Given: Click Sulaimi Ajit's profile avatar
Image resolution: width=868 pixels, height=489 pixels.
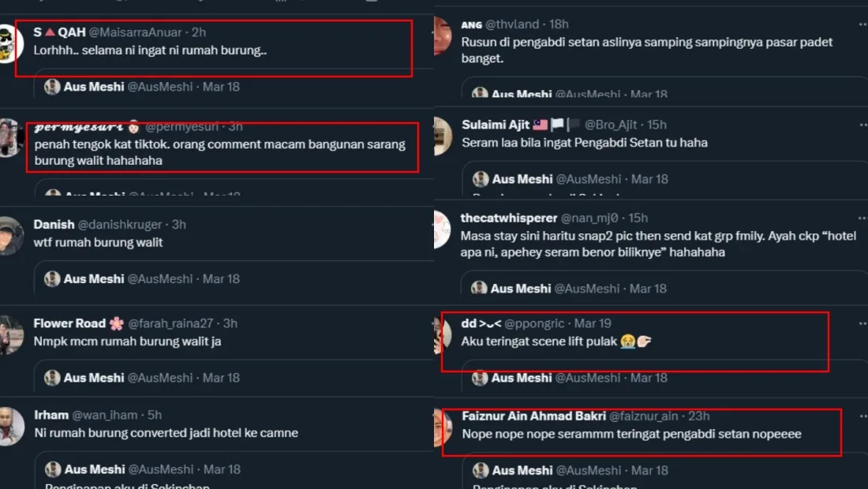Looking at the screenshot, I should (x=443, y=137).
